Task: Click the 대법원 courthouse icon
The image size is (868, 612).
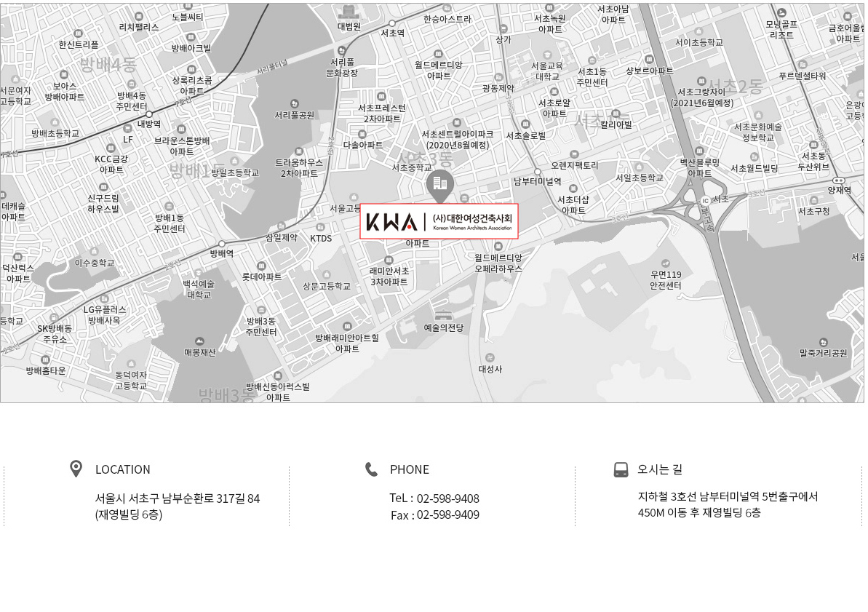Action: pyautogui.click(x=349, y=12)
